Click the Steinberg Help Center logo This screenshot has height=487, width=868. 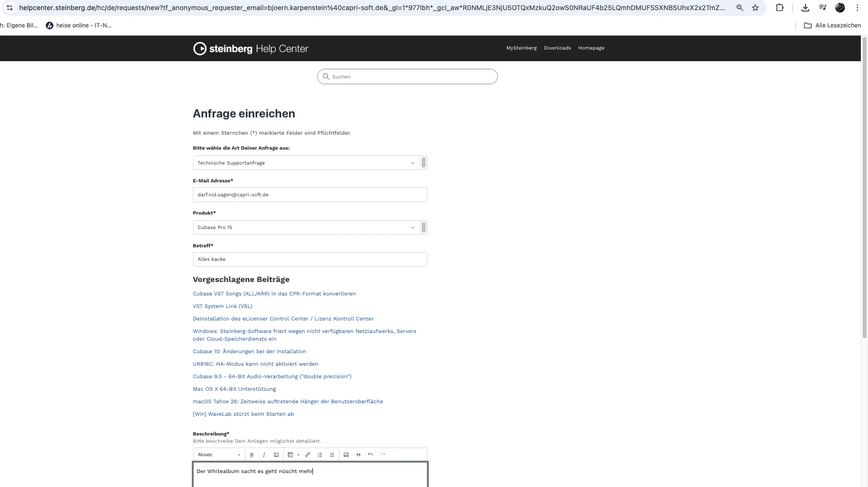251,49
